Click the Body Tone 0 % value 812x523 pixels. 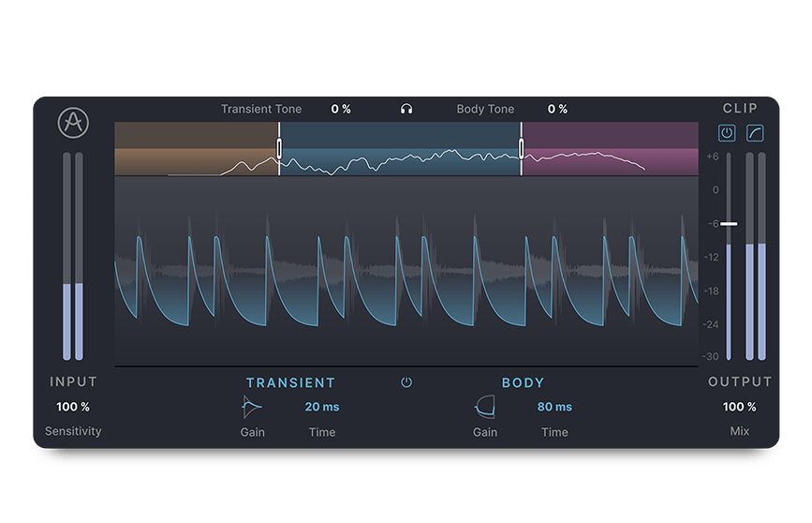click(x=557, y=109)
